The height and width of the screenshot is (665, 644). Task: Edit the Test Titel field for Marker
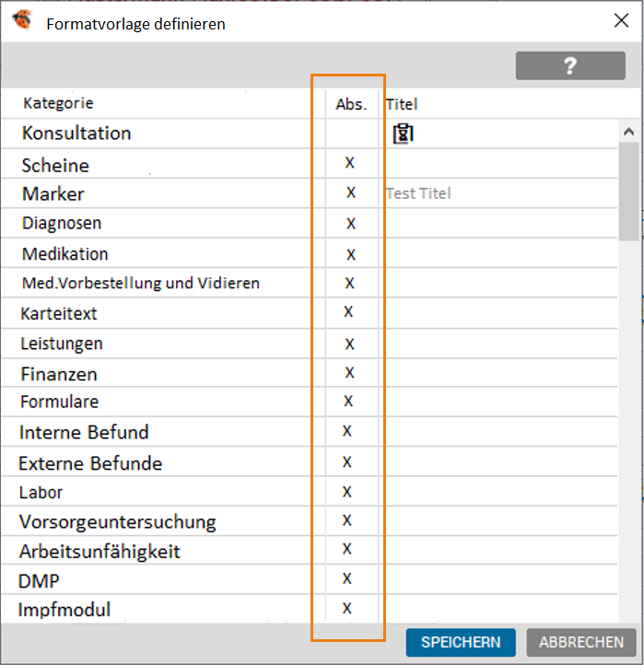point(419,193)
